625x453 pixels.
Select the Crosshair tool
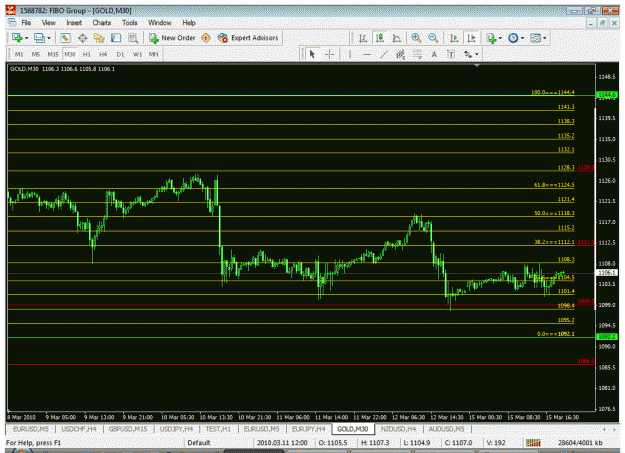330,54
